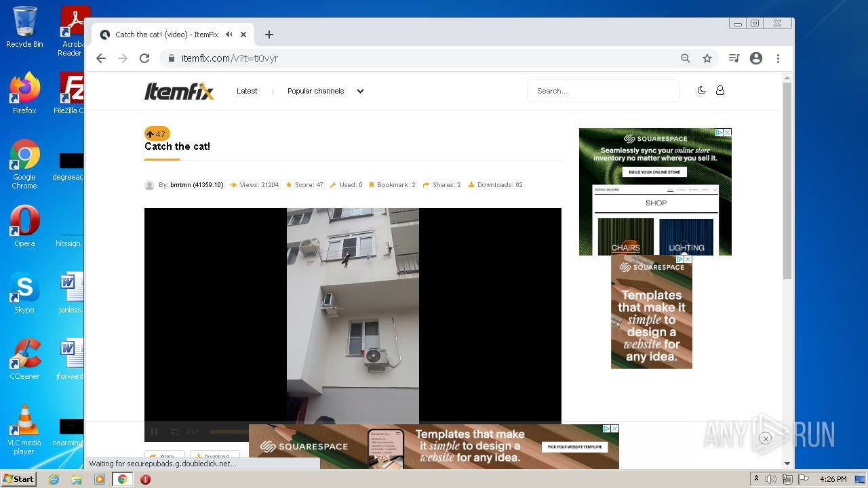Screen dimensions: 868x488
Task: Toggle dark mode with the moon icon
Action: [x=702, y=90]
